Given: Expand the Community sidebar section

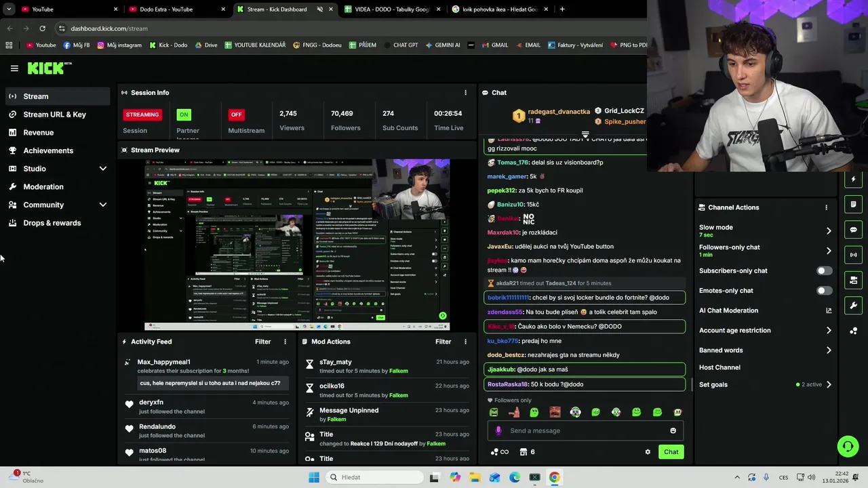Looking at the screenshot, I should pos(102,205).
